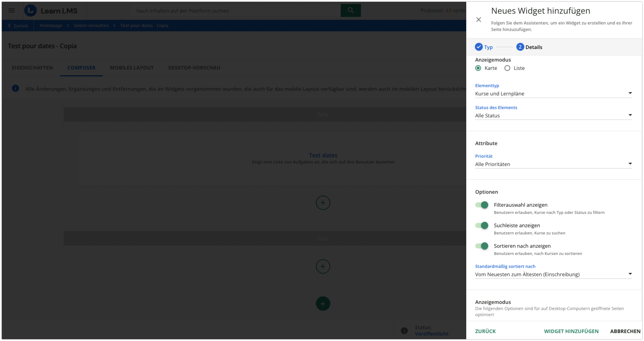Viewport: 644px width, 341px height.
Task: Add widget using second row's plus circle
Action: pos(323,266)
